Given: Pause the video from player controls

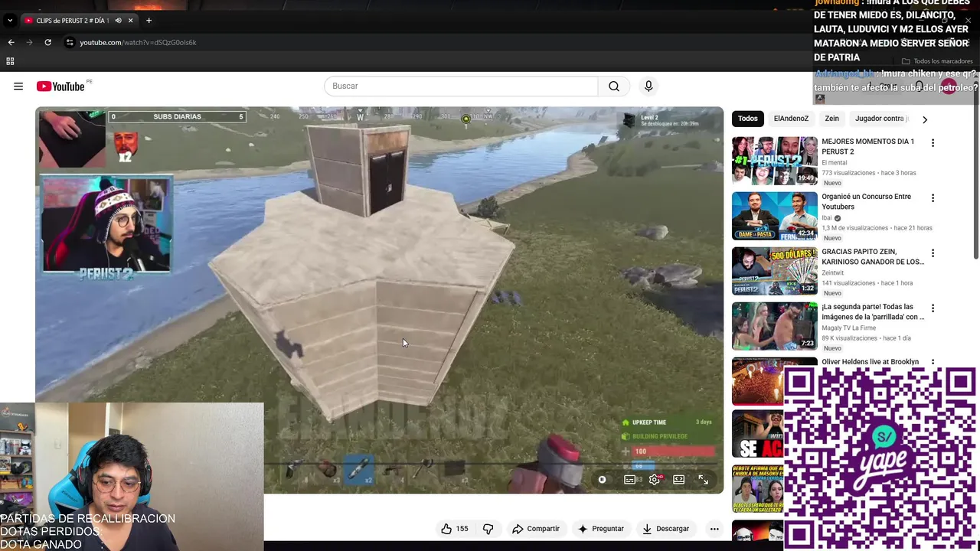Looking at the screenshot, I should pos(602,480).
